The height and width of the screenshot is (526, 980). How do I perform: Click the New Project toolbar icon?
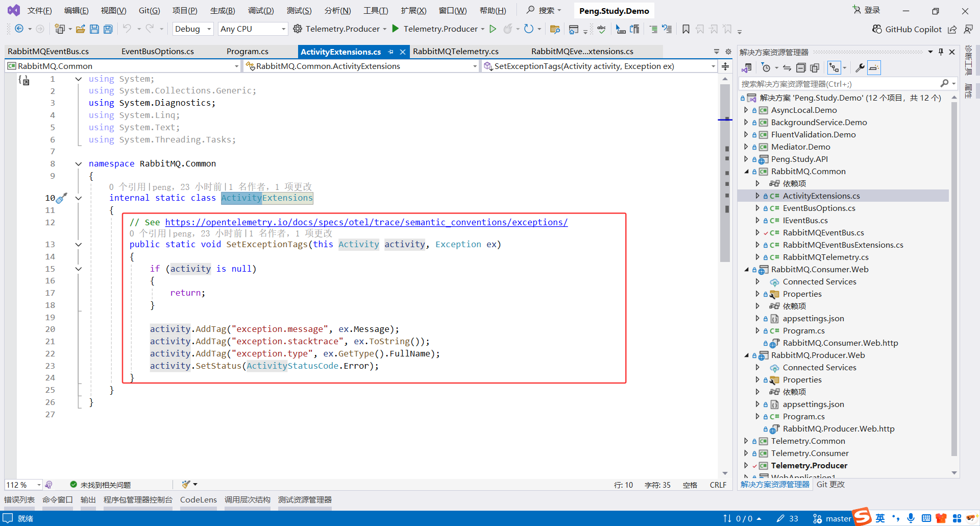(60, 29)
